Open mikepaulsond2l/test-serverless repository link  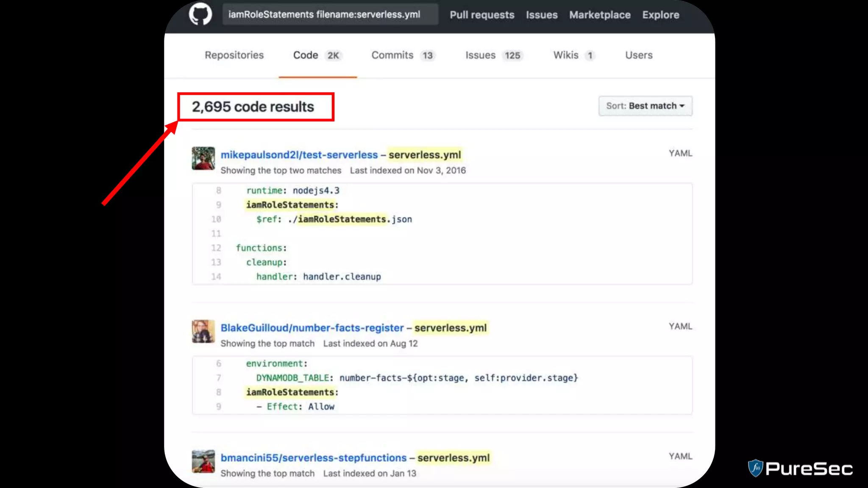tap(299, 155)
